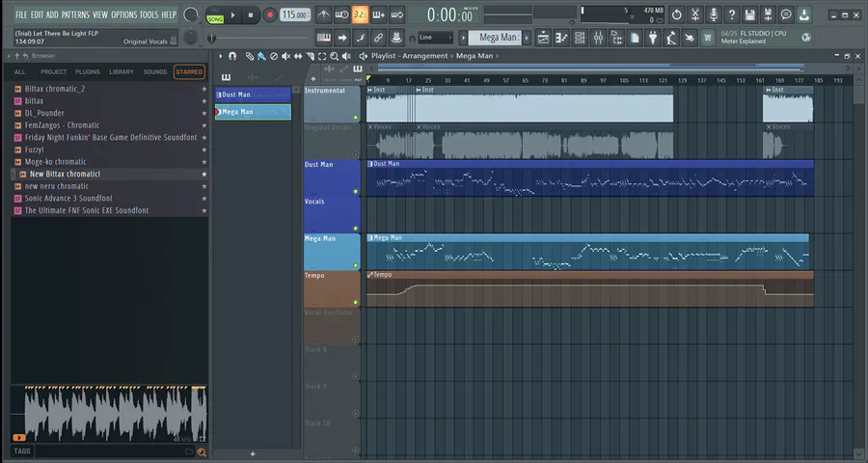Screen dimensions: 868x463
Task: Open the Mega Man pattern selector
Action: tap(495, 38)
